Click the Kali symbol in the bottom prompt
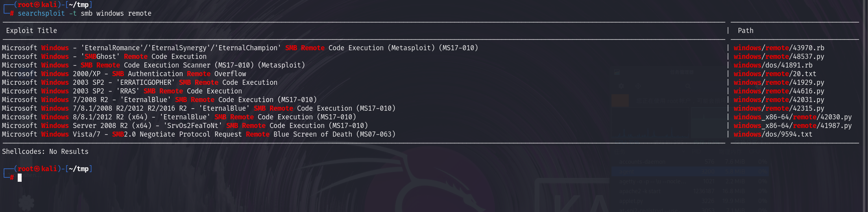Image resolution: width=868 pixels, height=212 pixels. pos(37,169)
